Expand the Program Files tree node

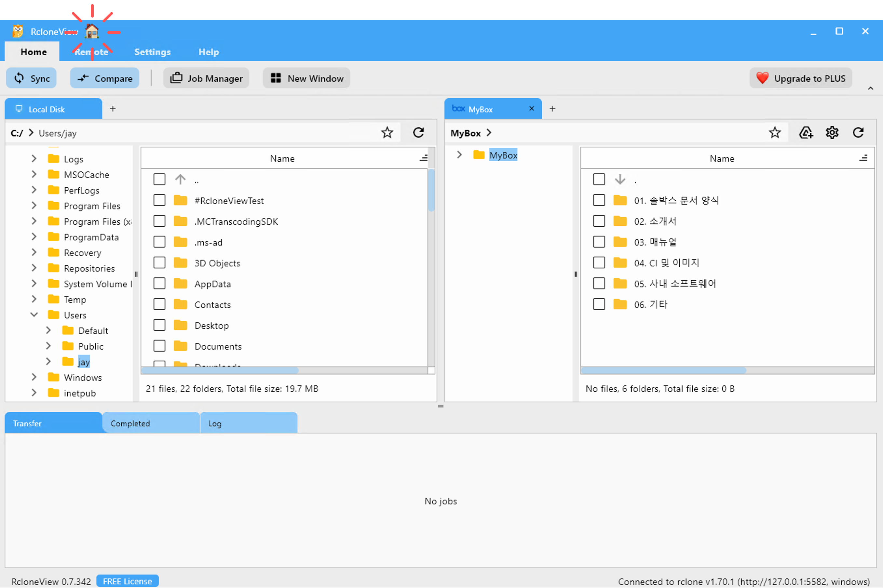34,206
